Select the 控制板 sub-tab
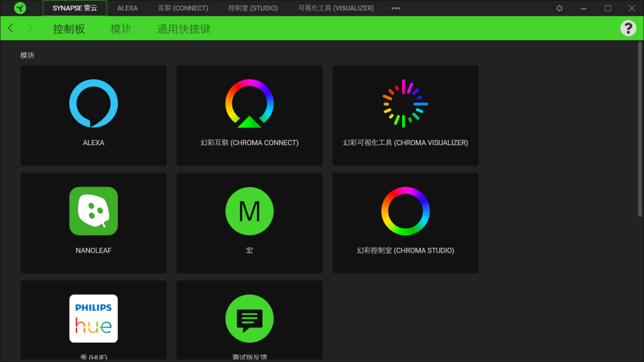 tap(69, 29)
